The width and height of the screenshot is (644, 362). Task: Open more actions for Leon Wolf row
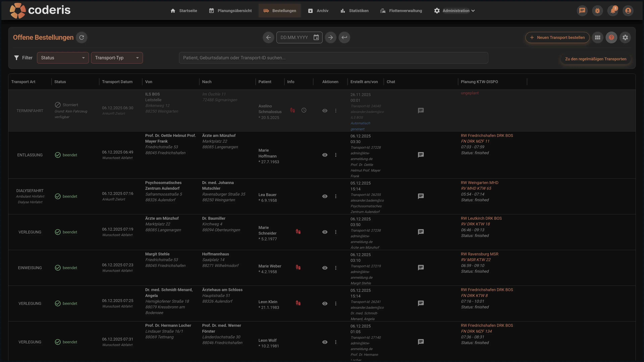coord(336,342)
